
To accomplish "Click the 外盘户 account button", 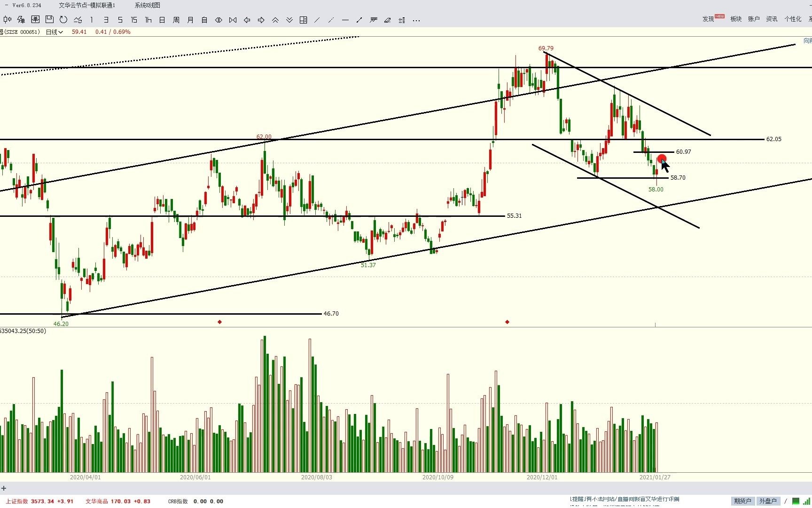I will point(768,501).
